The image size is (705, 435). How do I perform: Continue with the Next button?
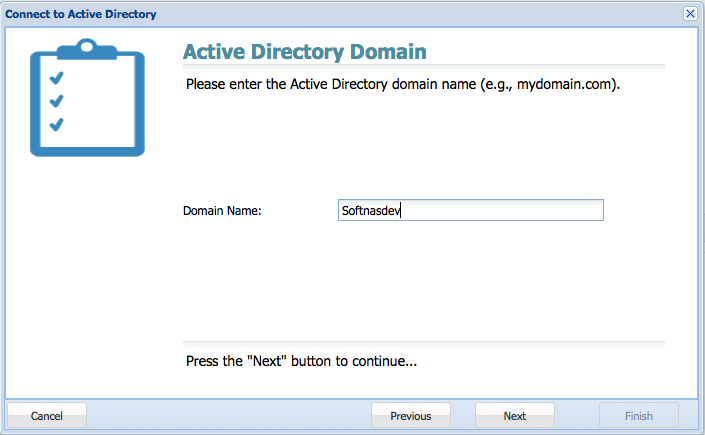(x=515, y=416)
